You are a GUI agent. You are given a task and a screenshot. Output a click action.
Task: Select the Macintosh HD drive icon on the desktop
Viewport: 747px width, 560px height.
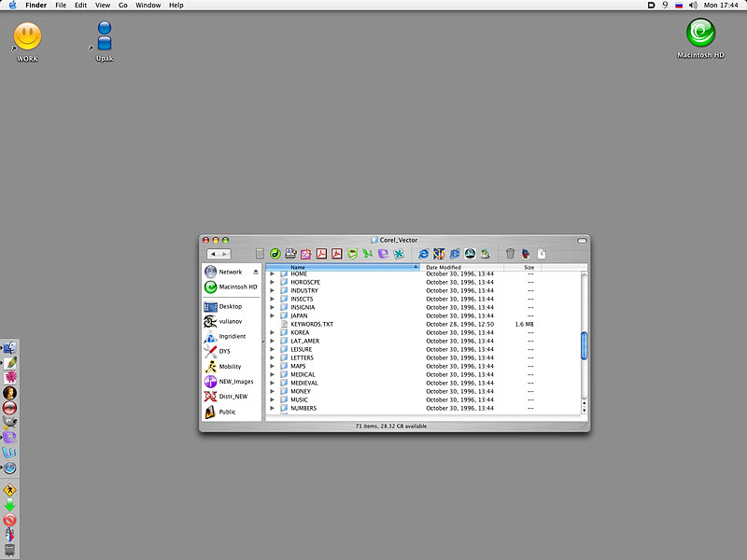pyautogui.click(x=700, y=33)
